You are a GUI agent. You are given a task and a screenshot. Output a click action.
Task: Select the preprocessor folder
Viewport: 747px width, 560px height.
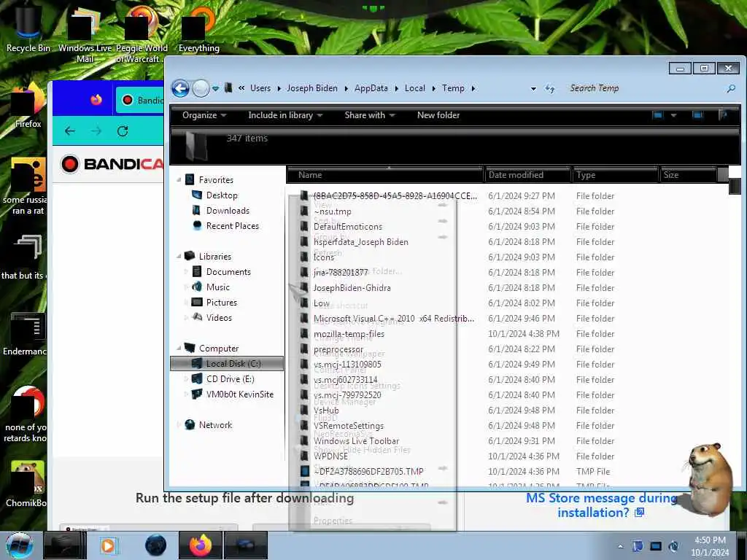click(338, 349)
